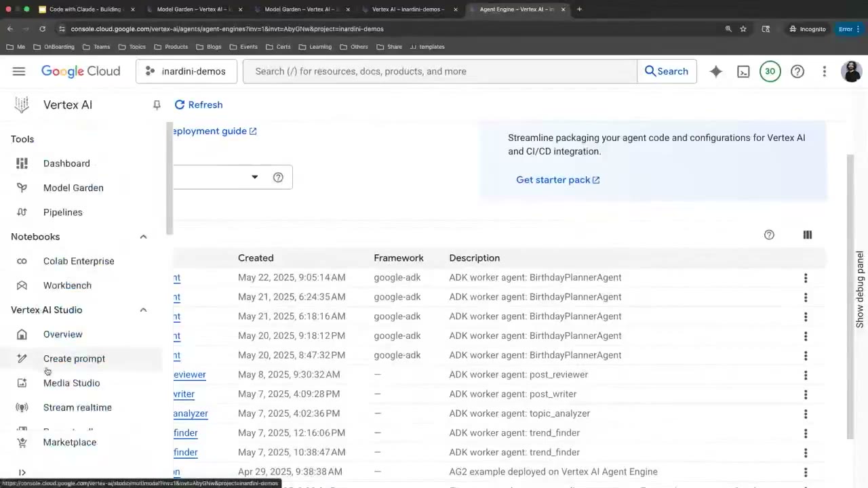This screenshot has height=488, width=868.
Task: Click the Refresh button
Action: click(199, 104)
